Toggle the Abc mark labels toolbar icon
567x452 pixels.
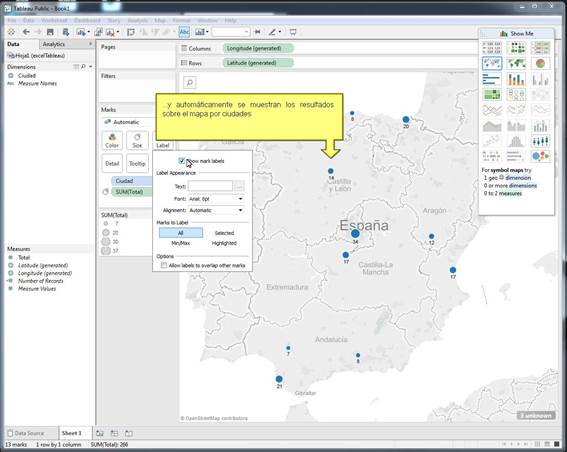pos(184,32)
